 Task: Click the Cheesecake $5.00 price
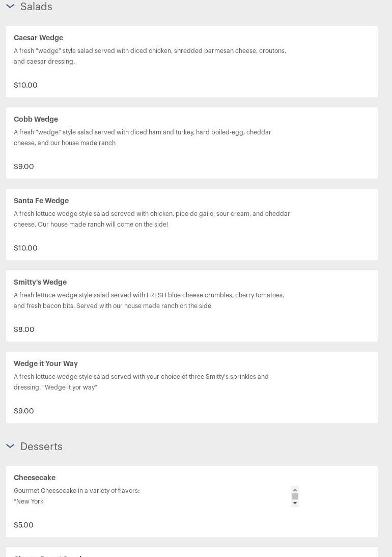(23, 525)
